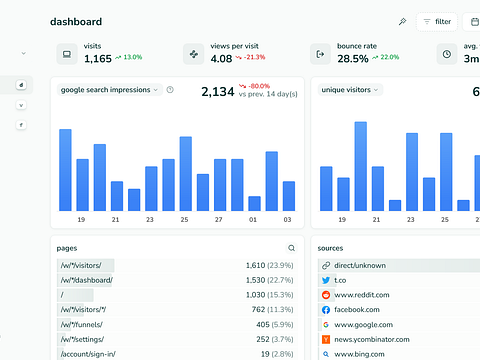Open the /w/*/visitors/ page row
This screenshot has width=480, height=360.
tap(177, 266)
